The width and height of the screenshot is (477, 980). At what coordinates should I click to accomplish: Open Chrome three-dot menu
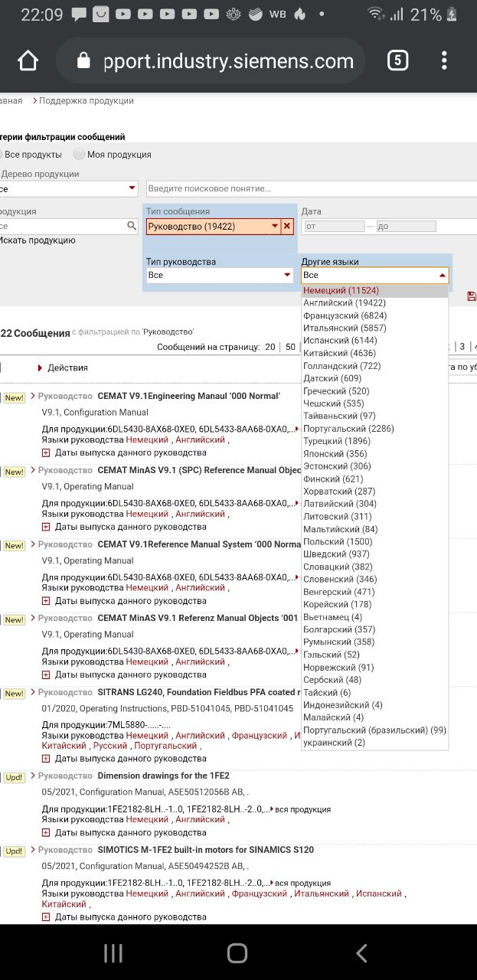click(445, 61)
